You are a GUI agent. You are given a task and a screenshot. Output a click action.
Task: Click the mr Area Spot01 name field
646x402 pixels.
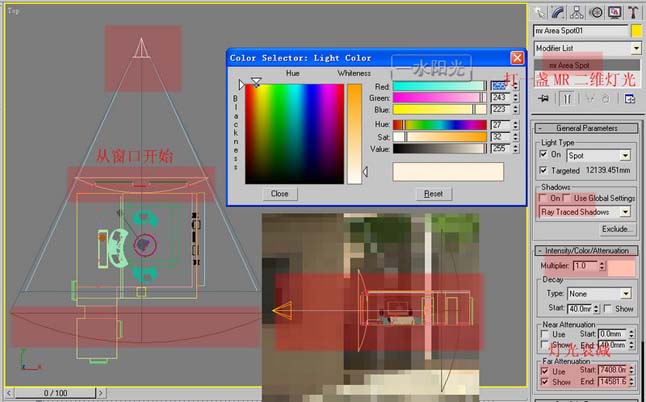coord(580,31)
